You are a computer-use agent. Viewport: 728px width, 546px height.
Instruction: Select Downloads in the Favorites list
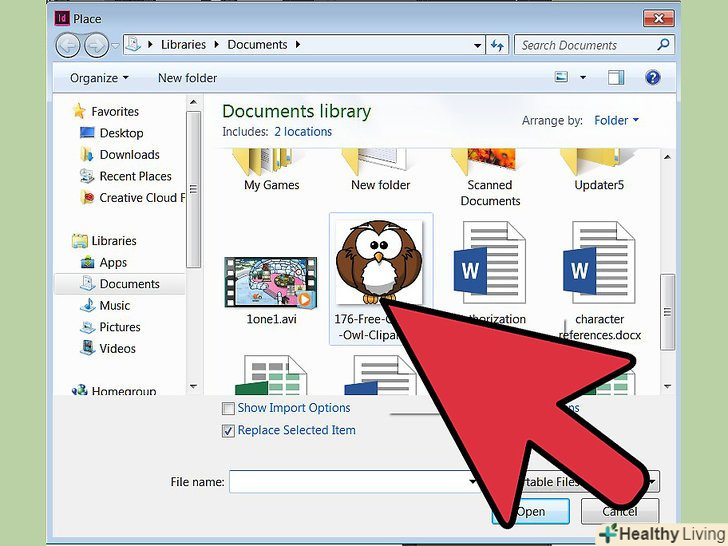point(129,155)
